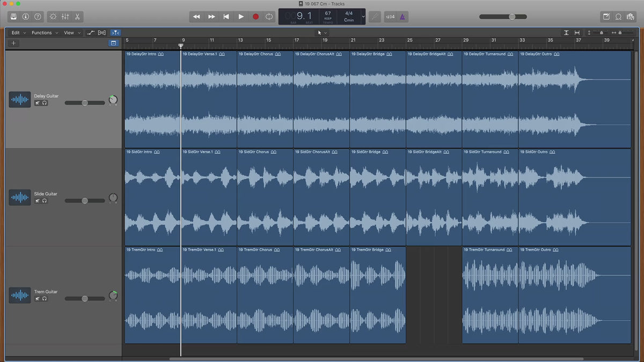Select the DelayGtr Chorus audio region
Viewport: 644px width, 362px height.
coord(265,99)
